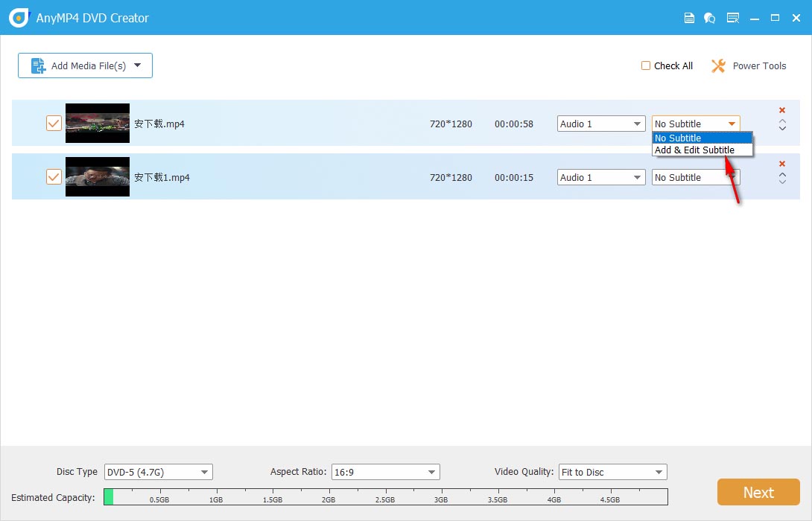
Task: Uncheck the 安下载.mp4 file checkbox
Action: 54,123
